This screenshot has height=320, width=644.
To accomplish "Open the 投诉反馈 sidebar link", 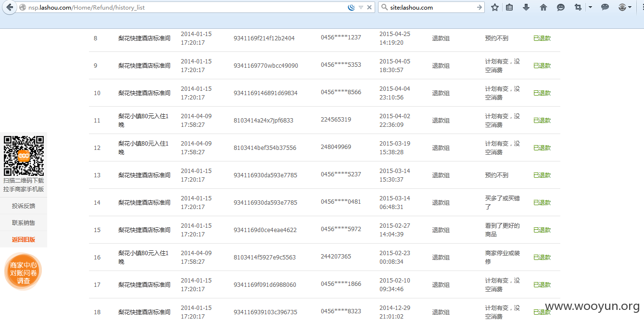I will (x=24, y=206).
